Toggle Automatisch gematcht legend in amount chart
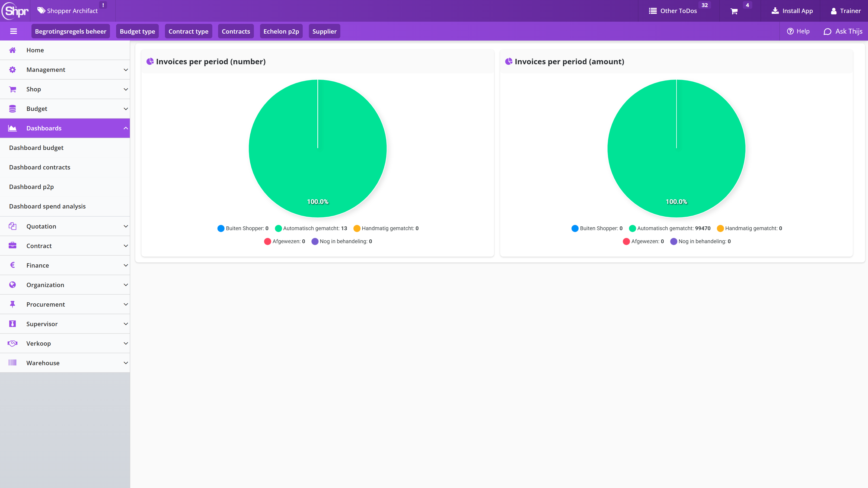 pos(670,228)
